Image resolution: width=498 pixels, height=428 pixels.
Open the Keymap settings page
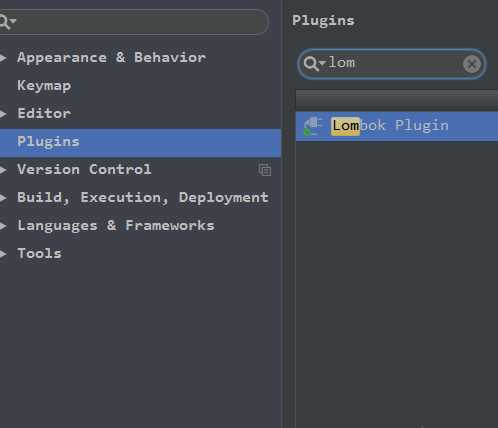point(44,86)
